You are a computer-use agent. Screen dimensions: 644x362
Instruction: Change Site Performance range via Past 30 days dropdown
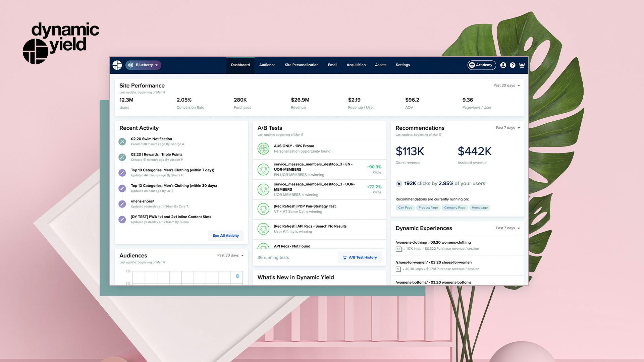pos(506,85)
